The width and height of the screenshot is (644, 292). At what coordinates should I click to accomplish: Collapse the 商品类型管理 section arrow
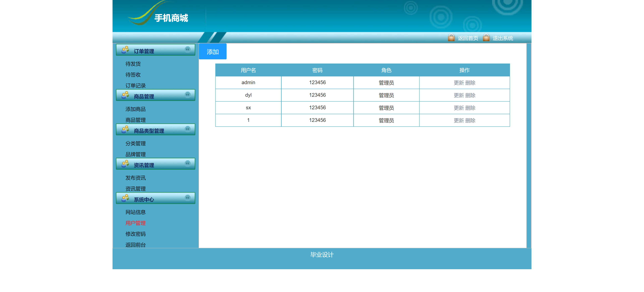(187, 129)
